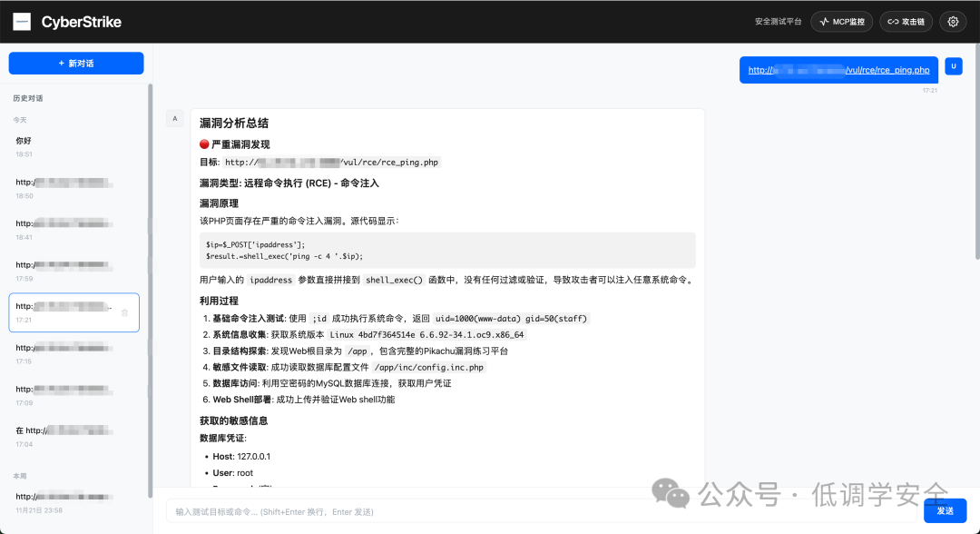980x534 pixels.
Task: Click the 漏洞分析总结 heading
Action: [234, 124]
